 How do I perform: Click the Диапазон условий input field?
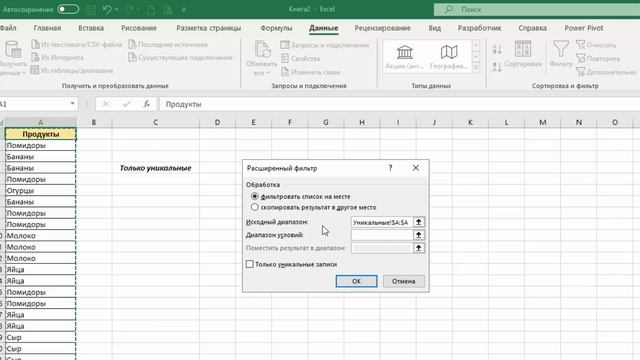382,235
